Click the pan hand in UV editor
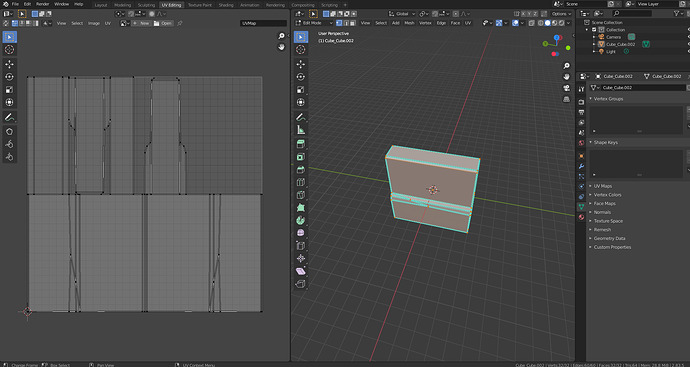The width and height of the screenshot is (690, 367). 282,47
